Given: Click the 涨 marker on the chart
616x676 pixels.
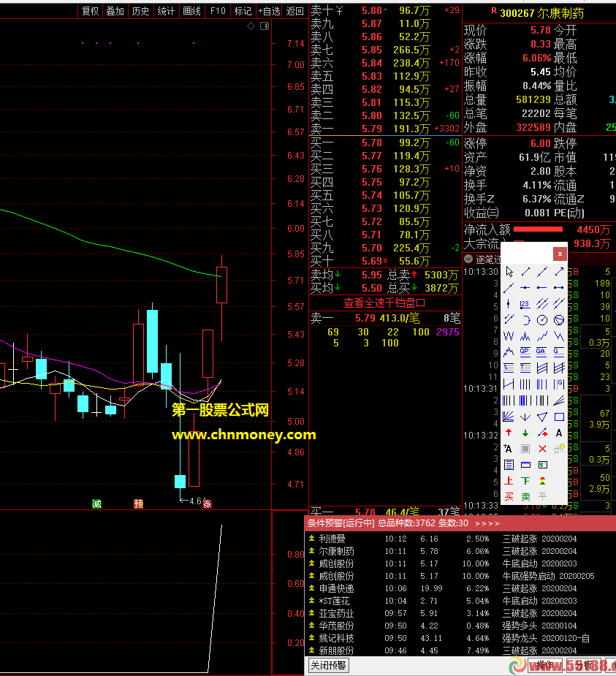Looking at the screenshot, I should [208, 504].
